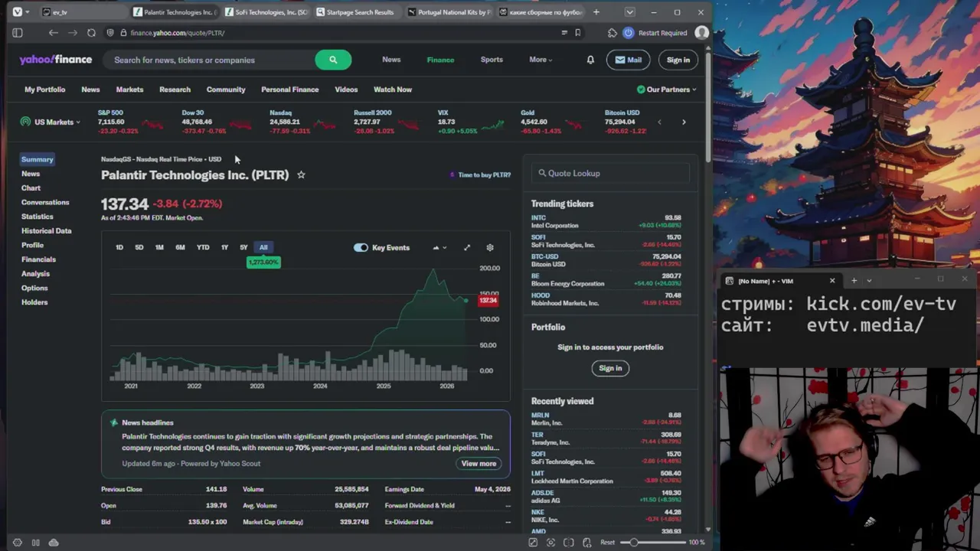This screenshot has height=551, width=980.
Task: Open chart type dropdown
Action: click(x=439, y=247)
